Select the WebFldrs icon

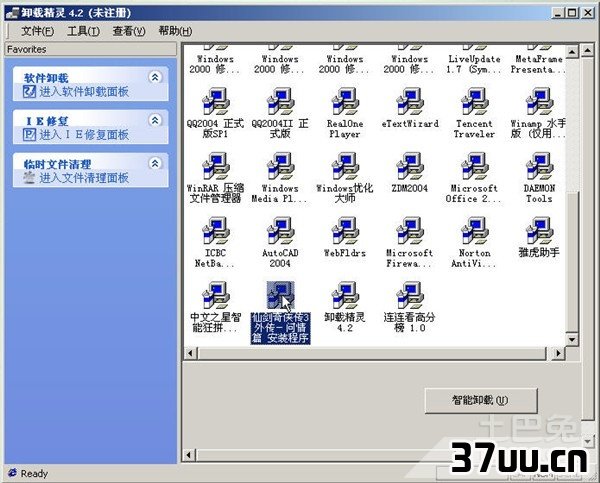345,231
